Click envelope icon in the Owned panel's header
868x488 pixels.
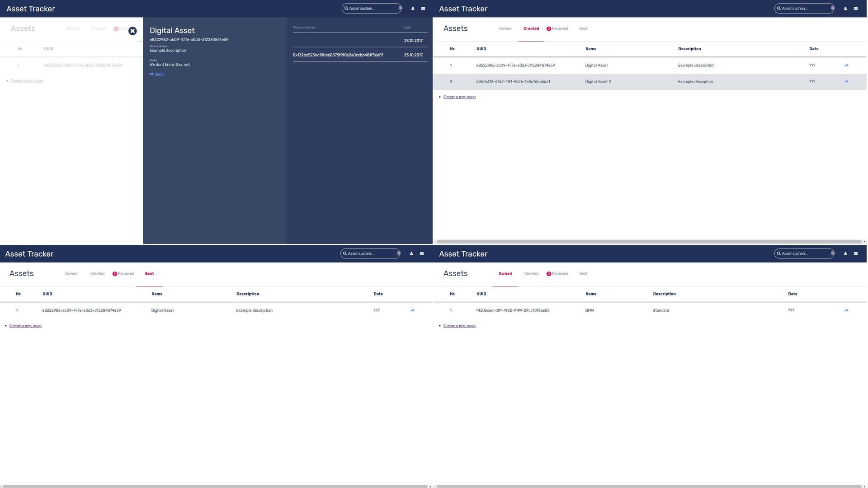coord(856,254)
